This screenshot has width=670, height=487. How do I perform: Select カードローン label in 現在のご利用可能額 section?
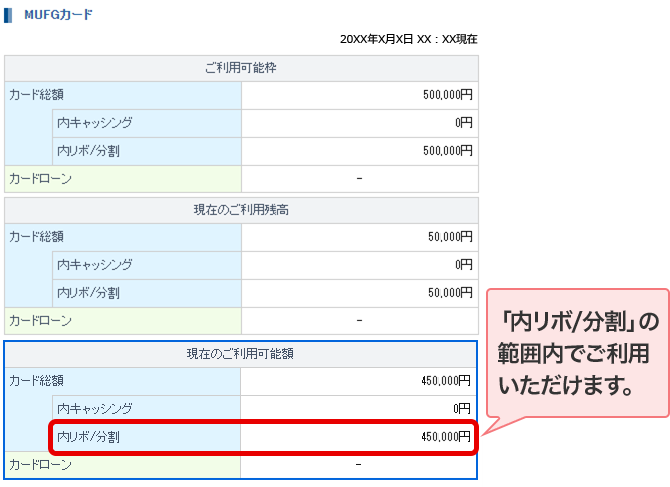40,465
